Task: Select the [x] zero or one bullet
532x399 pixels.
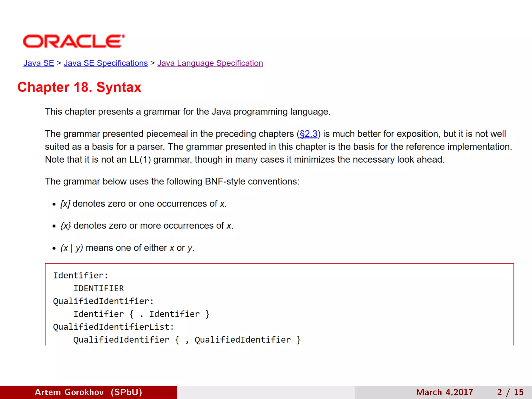Action: [x=143, y=204]
